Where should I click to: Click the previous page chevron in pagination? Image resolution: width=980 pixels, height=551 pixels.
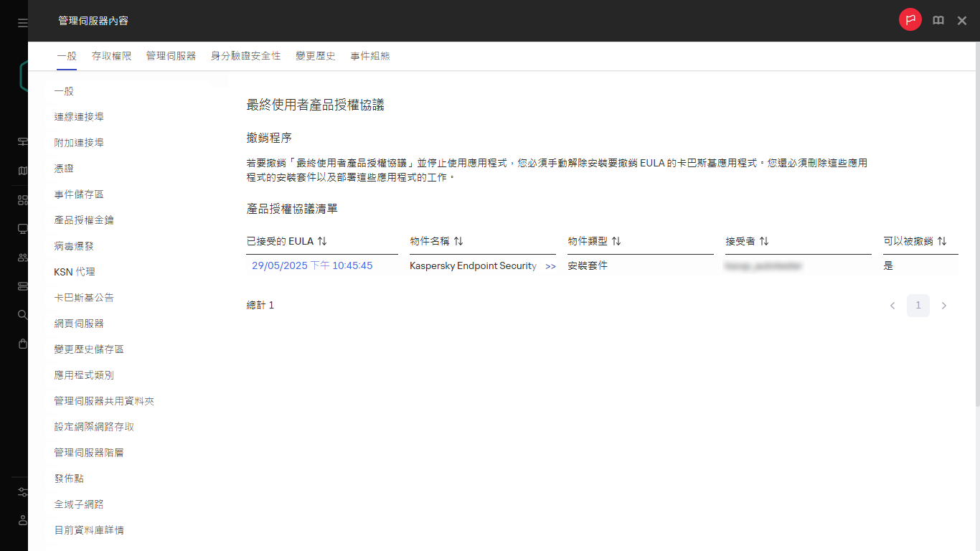pos(892,305)
